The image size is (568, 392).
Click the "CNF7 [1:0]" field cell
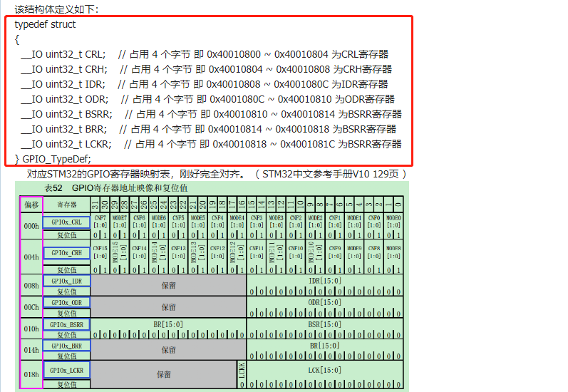(x=100, y=222)
